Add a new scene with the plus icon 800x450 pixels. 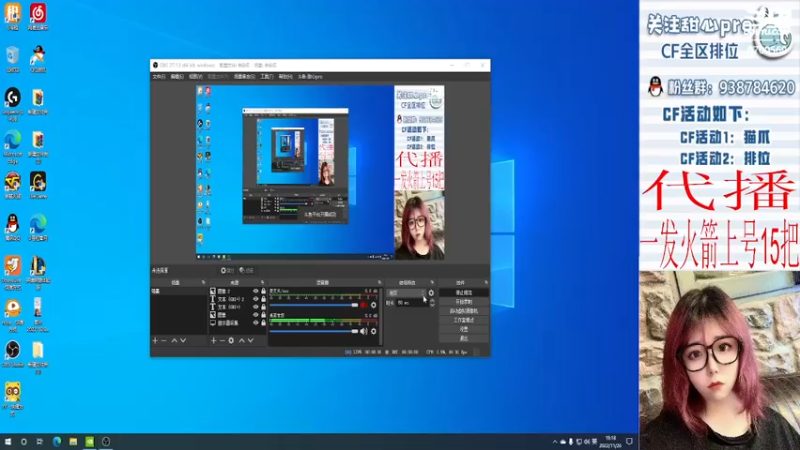coord(155,340)
